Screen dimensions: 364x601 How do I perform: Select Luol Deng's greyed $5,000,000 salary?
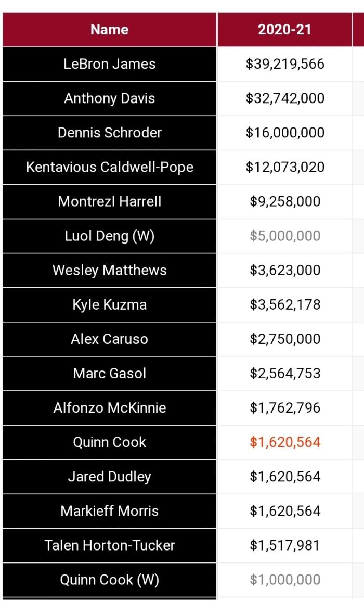pos(285,236)
